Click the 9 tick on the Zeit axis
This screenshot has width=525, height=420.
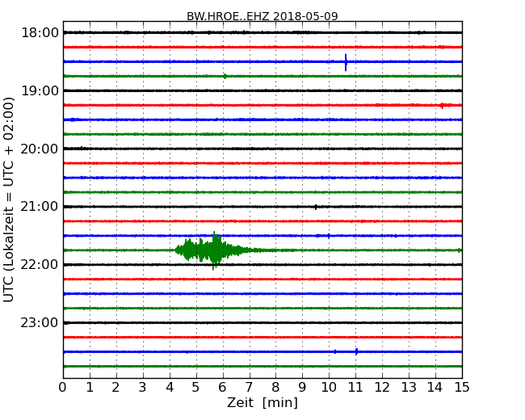302,388
